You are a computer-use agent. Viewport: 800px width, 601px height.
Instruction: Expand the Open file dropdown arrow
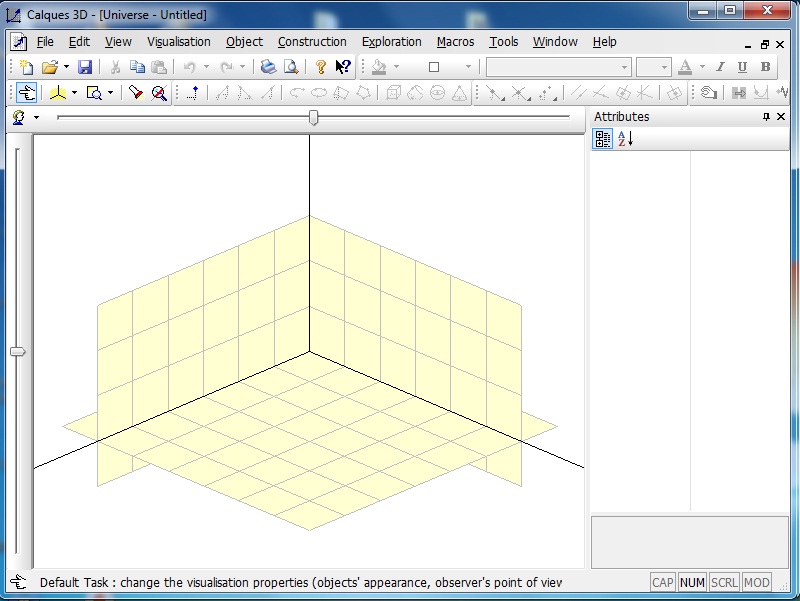point(66,67)
